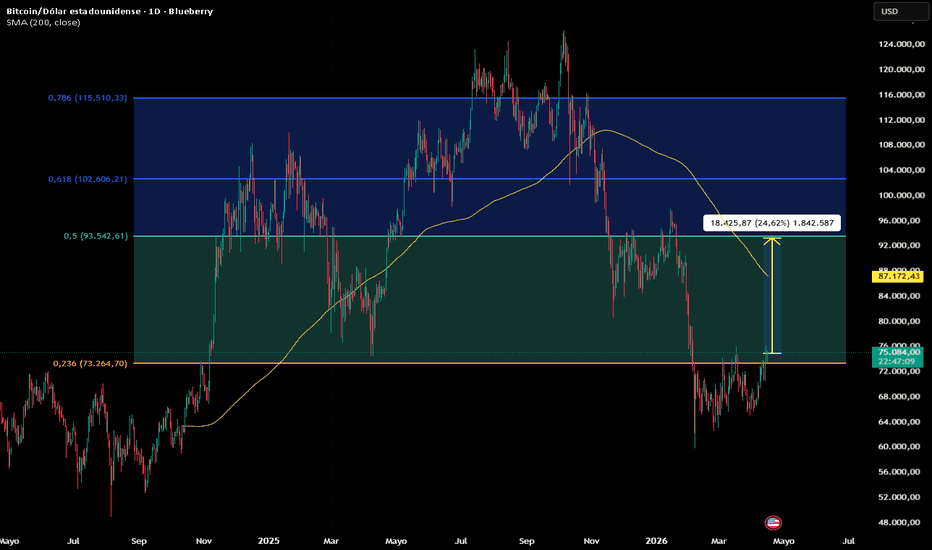Viewport: 932px width, 550px height.
Task: Click the 2025 label on the time axis
Action: pyautogui.click(x=269, y=541)
